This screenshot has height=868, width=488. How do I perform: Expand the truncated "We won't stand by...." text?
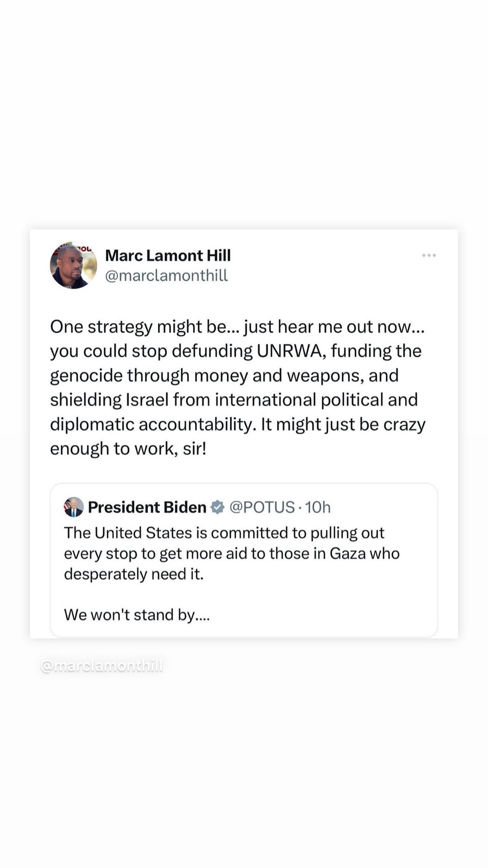point(137,615)
